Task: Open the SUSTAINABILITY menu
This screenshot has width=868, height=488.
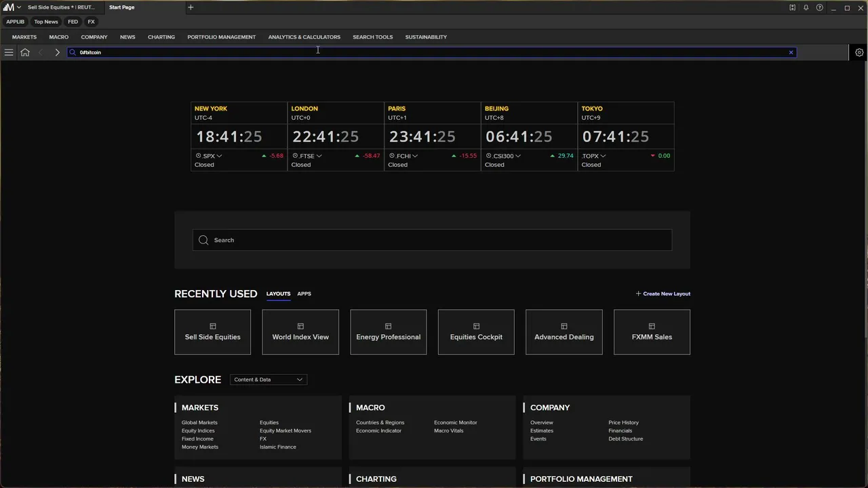Action: pyautogui.click(x=426, y=37)
